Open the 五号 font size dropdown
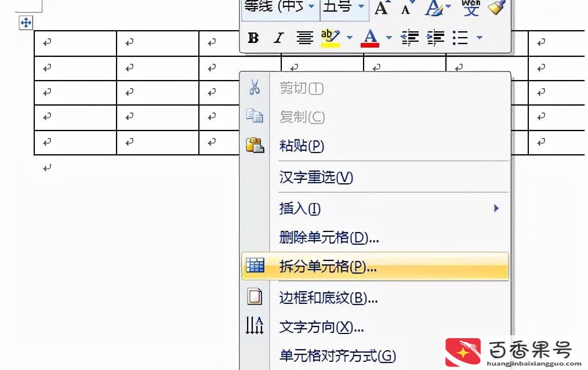 (x=361, y=6)
